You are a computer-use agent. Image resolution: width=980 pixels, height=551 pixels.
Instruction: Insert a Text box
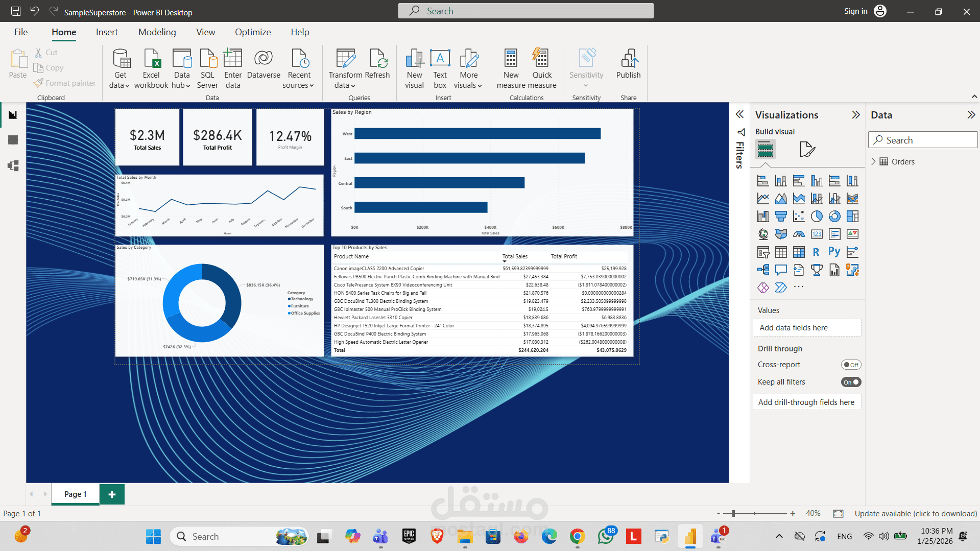440,69
